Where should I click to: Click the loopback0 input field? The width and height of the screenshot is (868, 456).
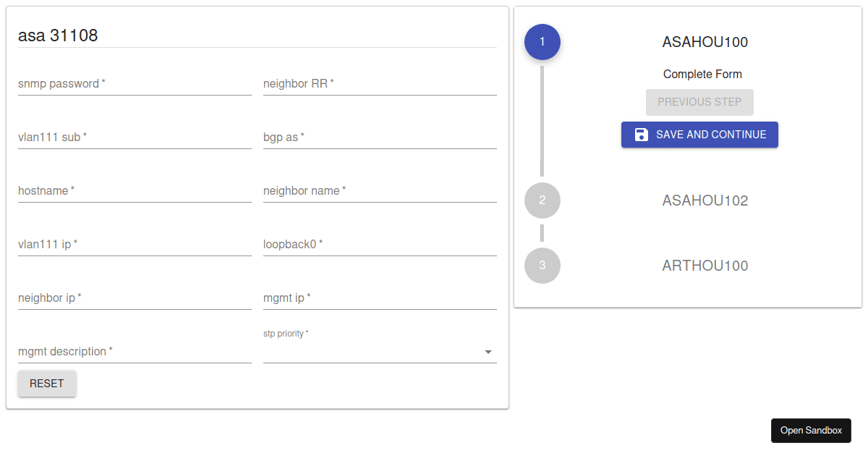coord(380,245)
